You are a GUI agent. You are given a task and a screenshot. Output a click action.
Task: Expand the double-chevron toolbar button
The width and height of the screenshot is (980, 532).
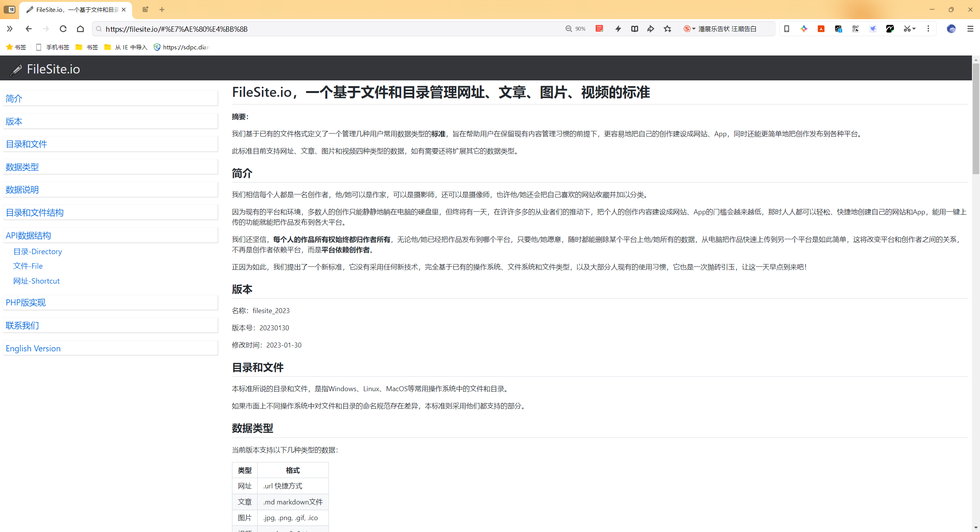point(10,29)
